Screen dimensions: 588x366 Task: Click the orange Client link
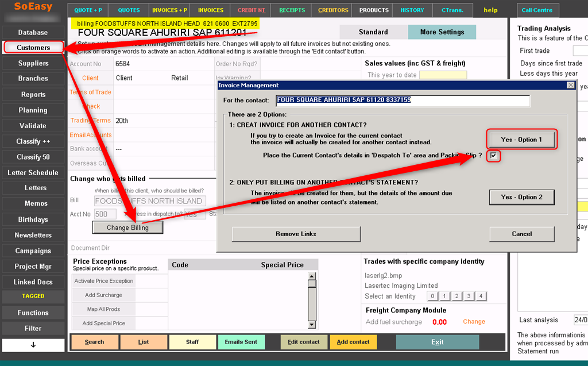(x=90, y=78)
